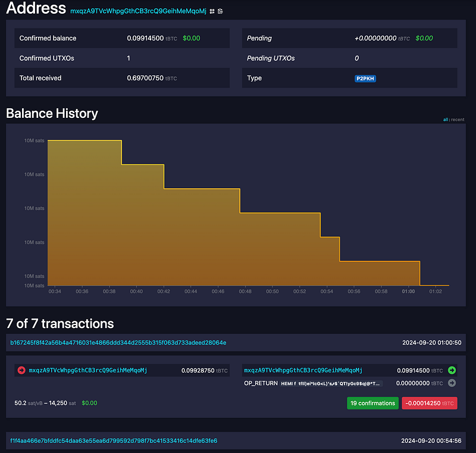476x453 pixels.
Task: Select the 50.2 sat/vB fee rate
Action: (28, 403)
